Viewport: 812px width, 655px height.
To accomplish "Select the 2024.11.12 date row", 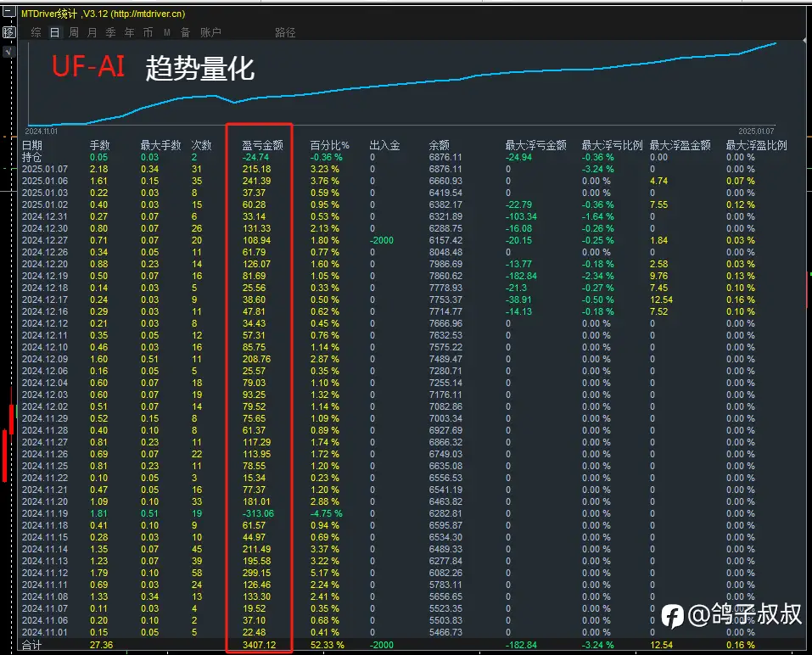I will [44, 573].
